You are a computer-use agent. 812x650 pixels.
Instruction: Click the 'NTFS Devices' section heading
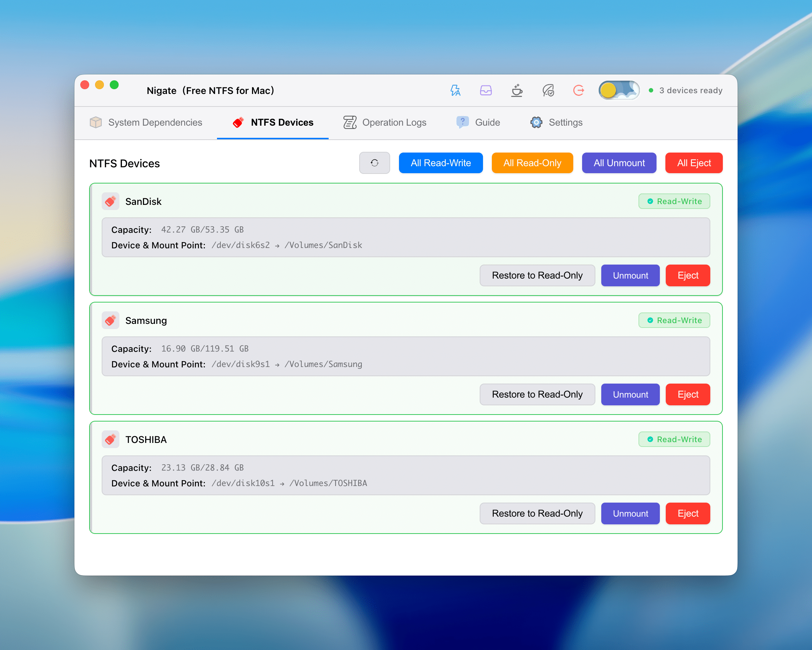point(124,164)
